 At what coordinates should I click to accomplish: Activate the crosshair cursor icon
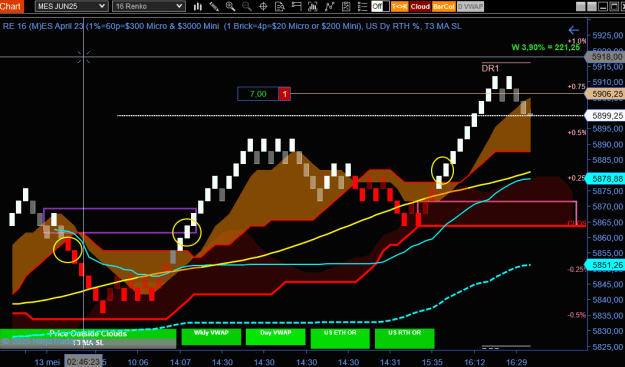[263, 6]
